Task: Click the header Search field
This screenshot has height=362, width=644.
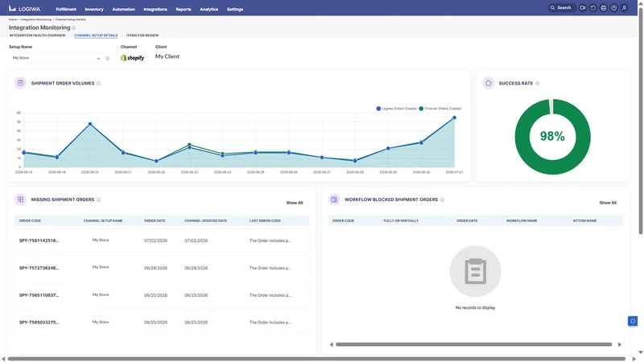Action: click(x=561, y=8)
